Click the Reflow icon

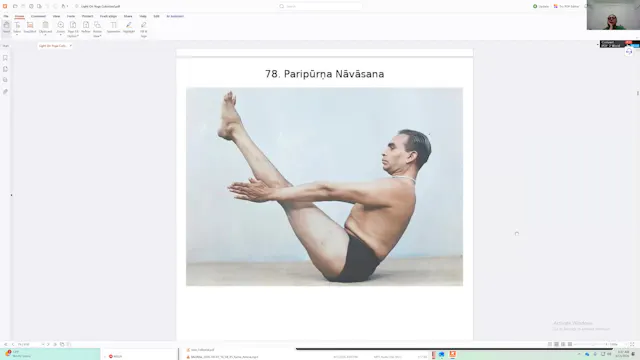point(86,25)
